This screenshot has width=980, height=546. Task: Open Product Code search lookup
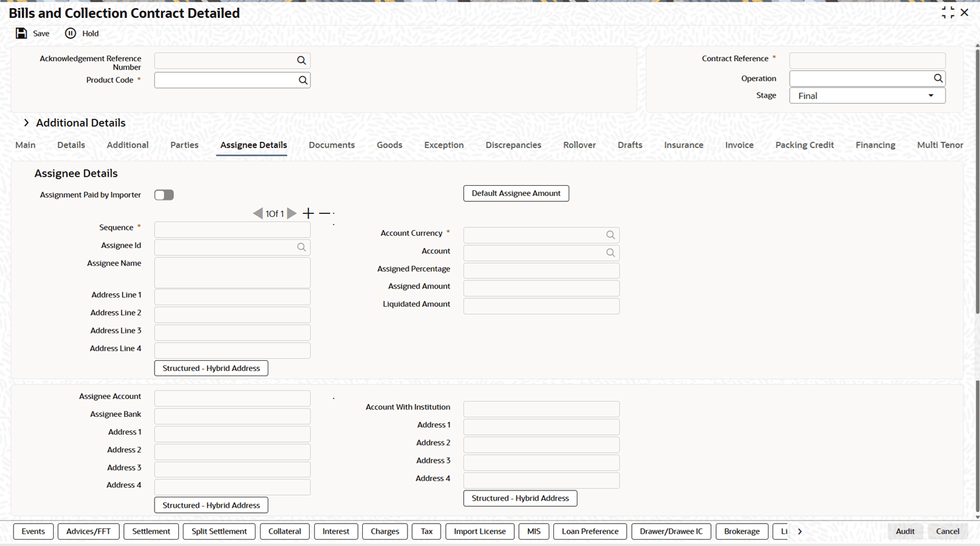(x=303, y=80)
